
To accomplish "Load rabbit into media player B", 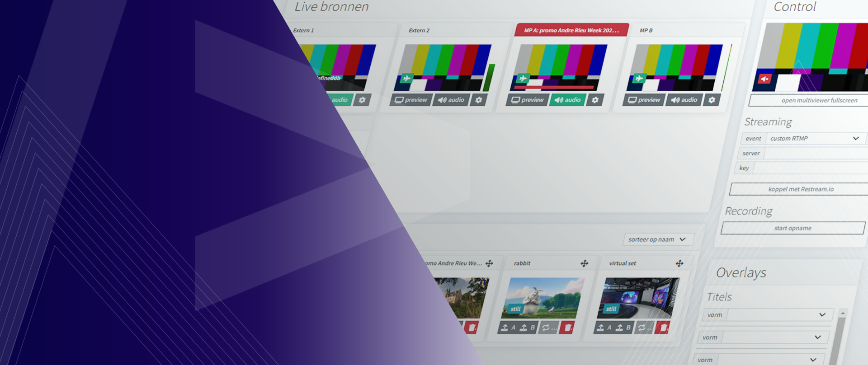I will (x=528, y=328).
